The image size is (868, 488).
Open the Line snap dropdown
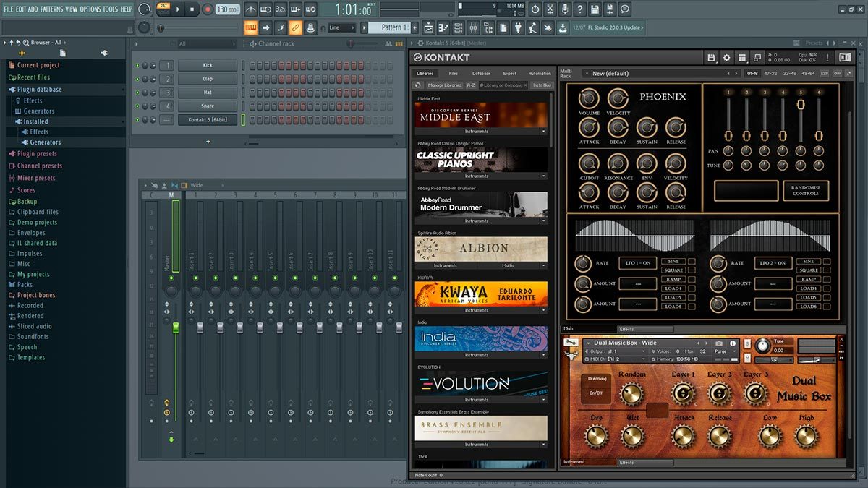point(341,27)
